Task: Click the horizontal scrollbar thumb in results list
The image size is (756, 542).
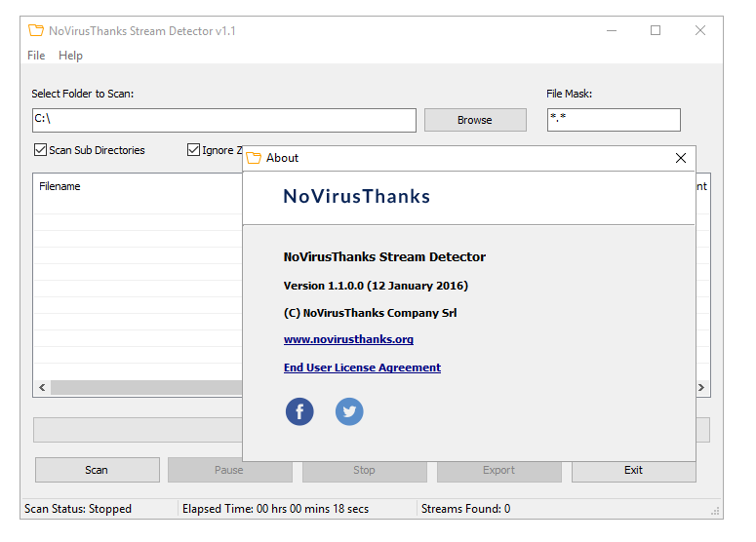Action: 146,387
